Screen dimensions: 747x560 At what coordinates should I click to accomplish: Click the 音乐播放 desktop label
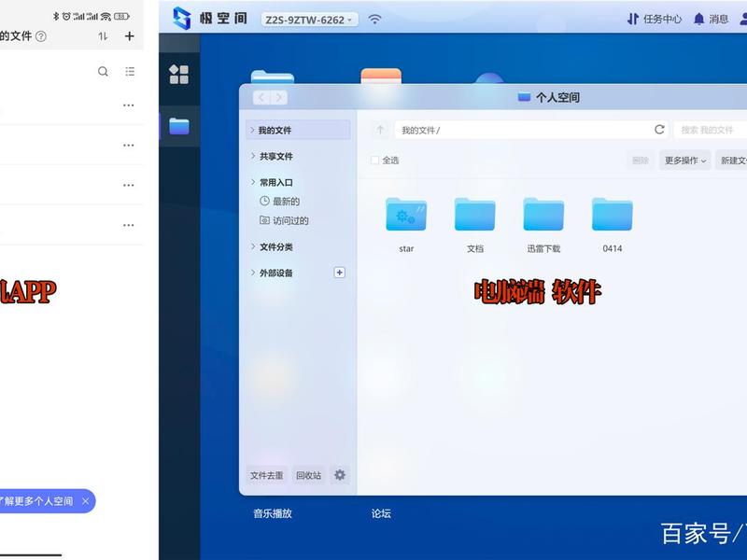(273, 513)
